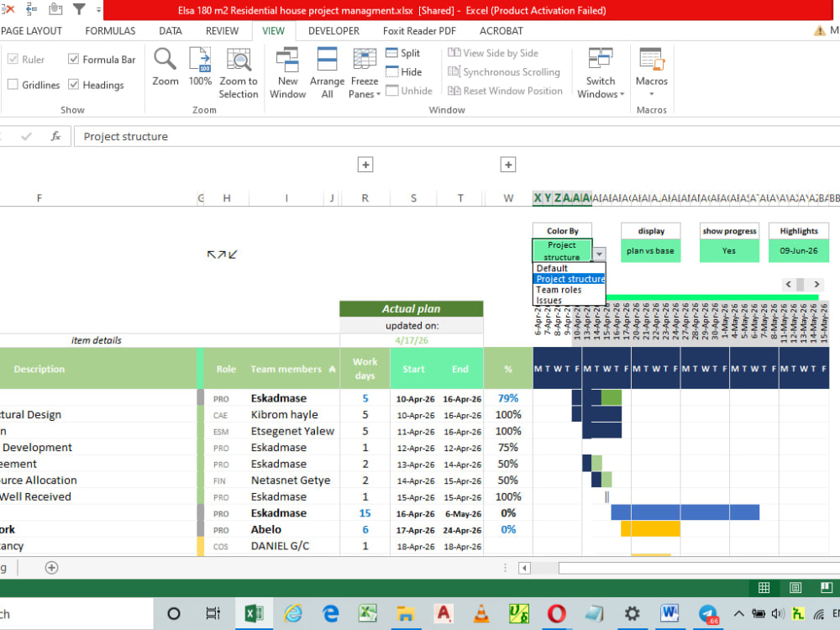Screen dimensions: 840x630
Task: Open Opera browser from taskbar
Action: tap(557, 613)
